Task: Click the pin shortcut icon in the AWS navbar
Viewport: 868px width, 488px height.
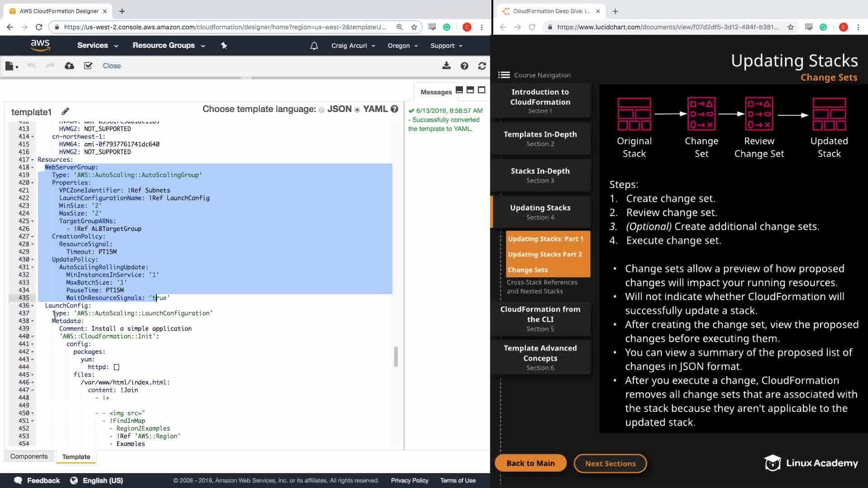Action: 224,46
